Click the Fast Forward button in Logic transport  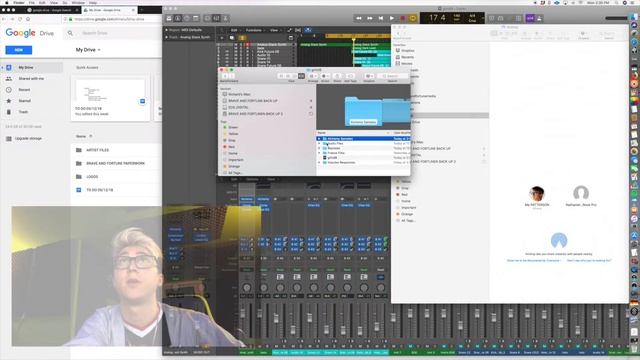coord(369,18)
